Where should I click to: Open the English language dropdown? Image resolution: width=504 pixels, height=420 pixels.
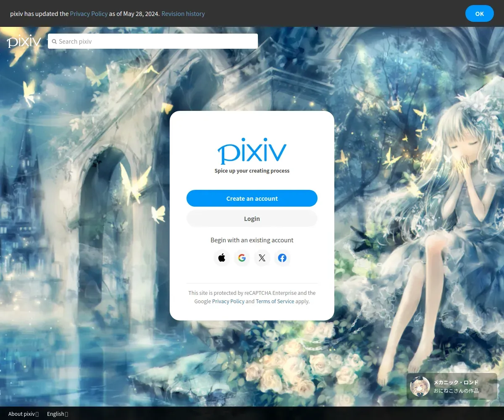[x=57, y=414]
